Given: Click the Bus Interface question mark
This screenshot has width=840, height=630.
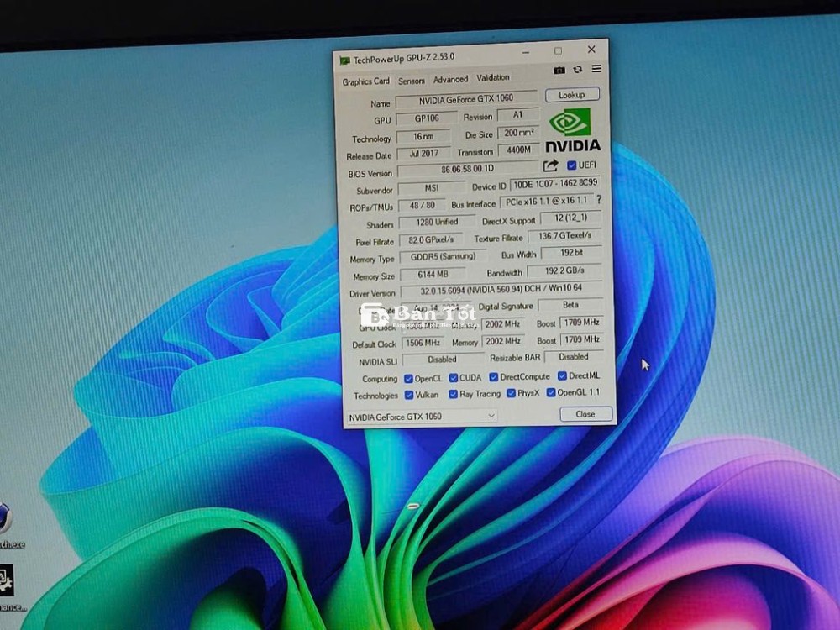Looking at the screenshot, I should 599,199.
